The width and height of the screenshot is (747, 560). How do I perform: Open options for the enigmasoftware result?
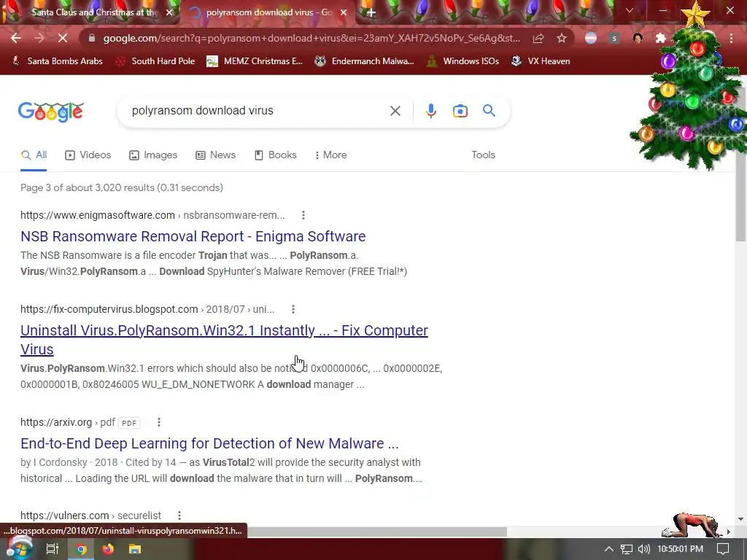coord(303,215)
